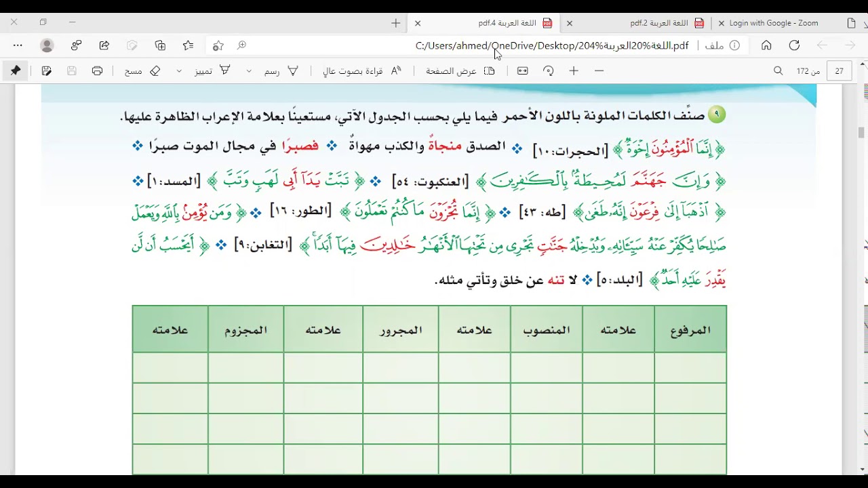Click the citation '[البلد:٥]'
Viewport: 868px width, 488px height.
(x=620, y=280)
